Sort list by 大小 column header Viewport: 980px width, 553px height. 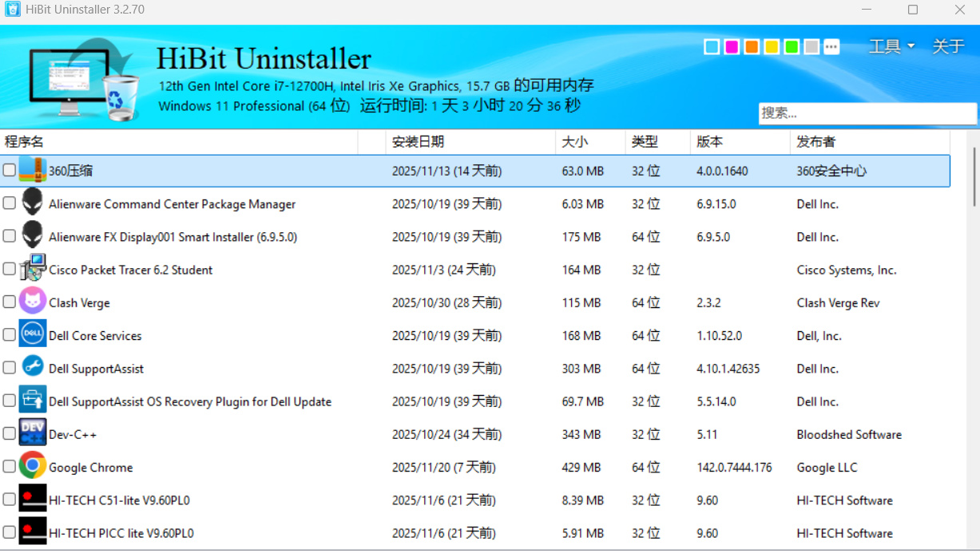590,141
